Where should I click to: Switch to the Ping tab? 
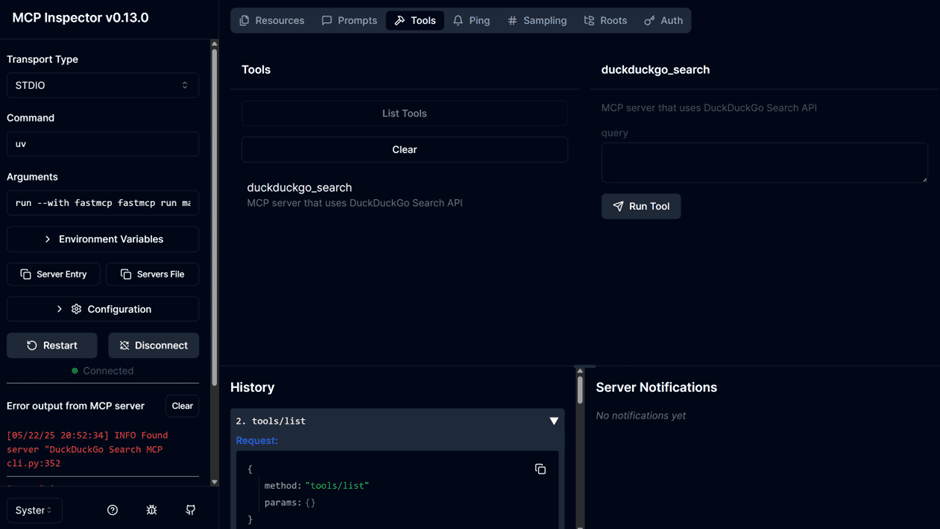pos(471,20)
